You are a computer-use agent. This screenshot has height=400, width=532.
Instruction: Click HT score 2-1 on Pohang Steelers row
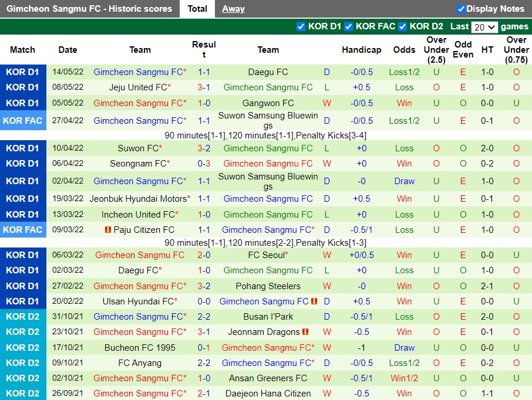(487, 286)
